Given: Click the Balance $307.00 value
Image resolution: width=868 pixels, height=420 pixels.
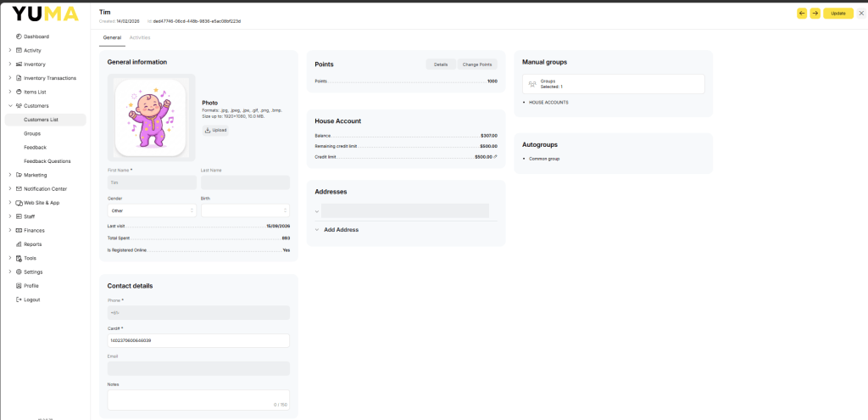Looking at the screenshot, I should (489, 135).
